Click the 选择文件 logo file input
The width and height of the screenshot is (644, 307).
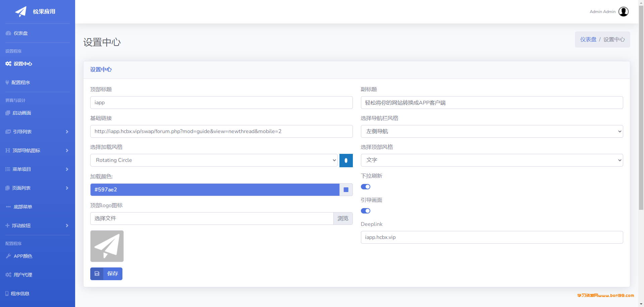coord(212,219)
